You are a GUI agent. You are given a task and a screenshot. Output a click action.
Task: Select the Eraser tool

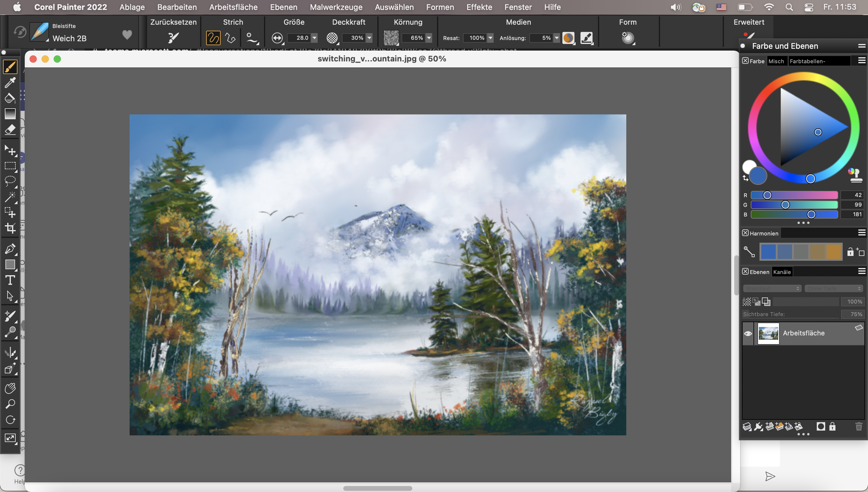click(x=10, y=130)
